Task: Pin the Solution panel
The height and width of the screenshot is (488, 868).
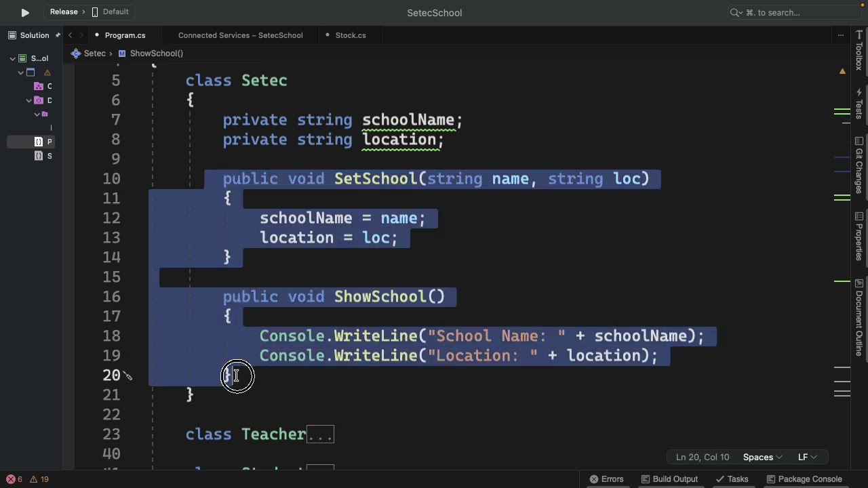Action: (58, 35)
